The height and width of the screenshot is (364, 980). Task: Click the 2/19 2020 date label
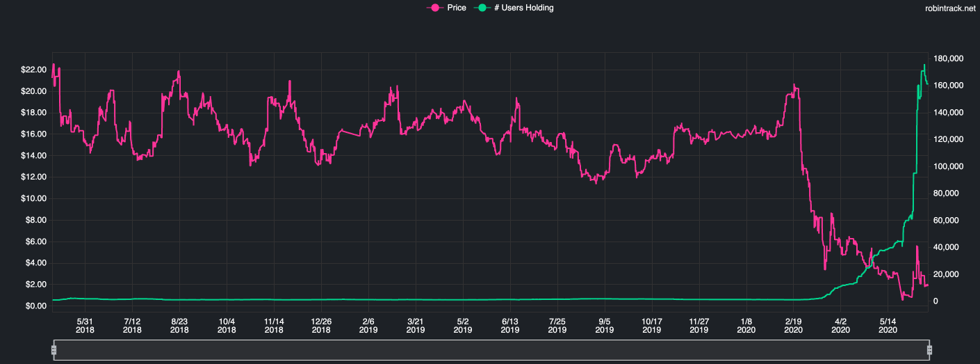point(794,326)
